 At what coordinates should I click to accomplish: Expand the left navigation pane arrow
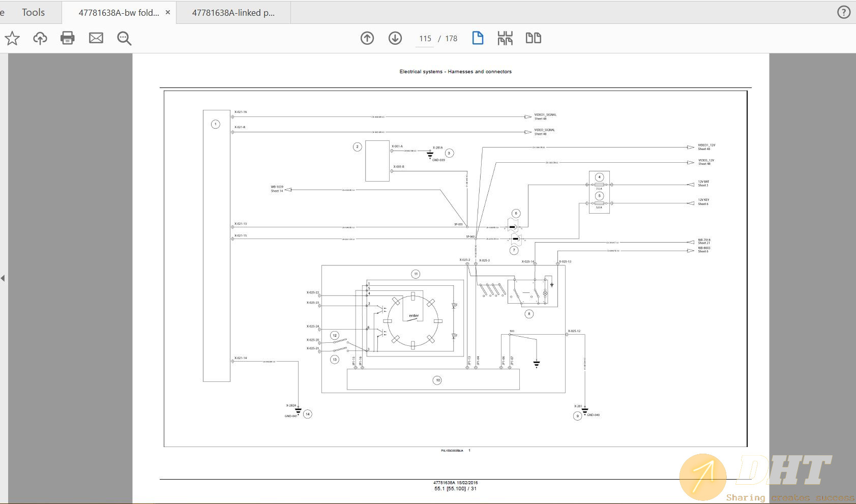coord(3,278)
